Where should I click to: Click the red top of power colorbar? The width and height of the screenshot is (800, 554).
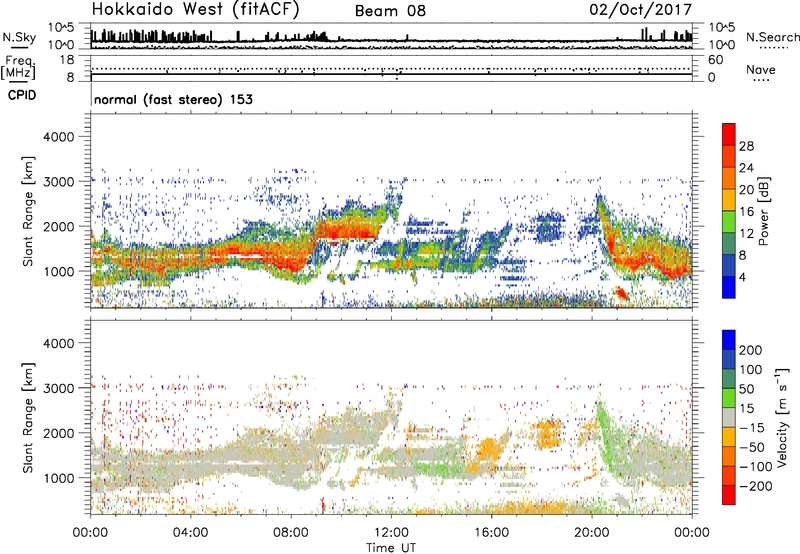click(729, 134)
